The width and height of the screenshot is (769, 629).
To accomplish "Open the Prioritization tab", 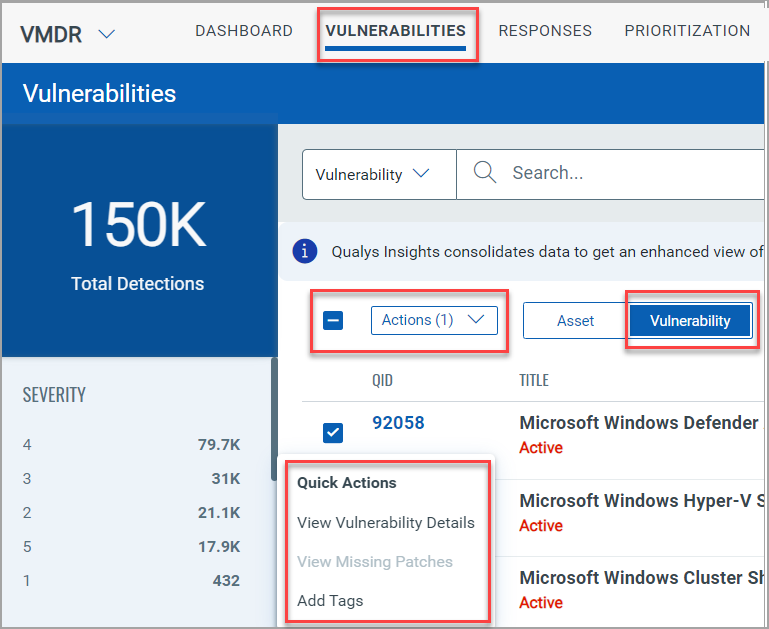I will (687, 31).
